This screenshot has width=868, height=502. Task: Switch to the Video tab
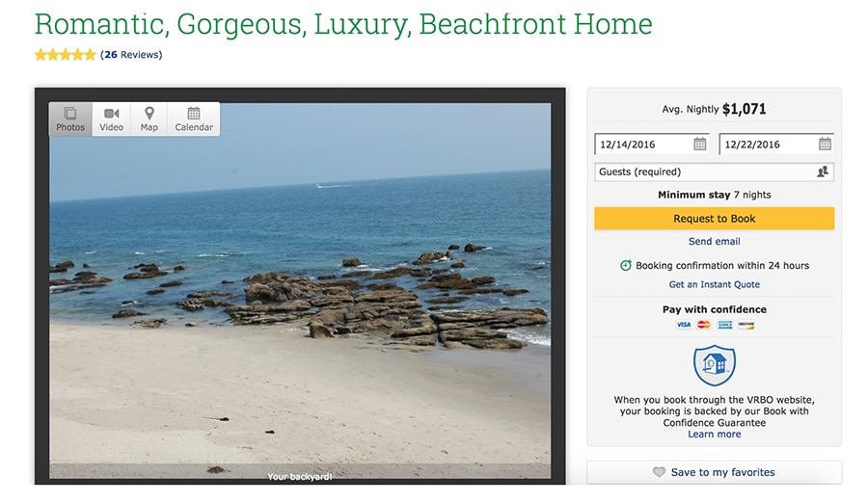(111, 119)
